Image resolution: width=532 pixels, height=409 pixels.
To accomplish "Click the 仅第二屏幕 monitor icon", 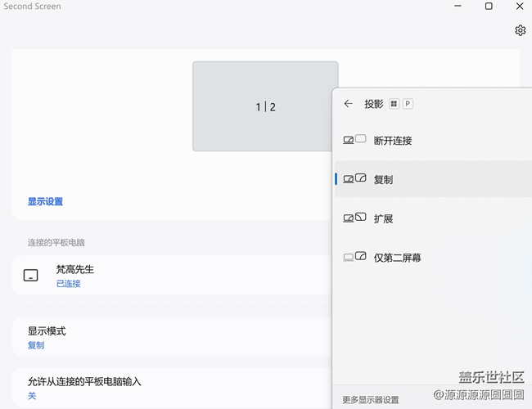I will tap(354, 258).
